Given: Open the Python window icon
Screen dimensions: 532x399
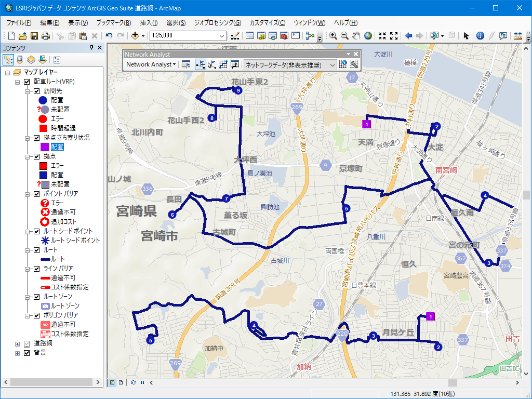Looking at the screenshot, I should tap(296, 36).
